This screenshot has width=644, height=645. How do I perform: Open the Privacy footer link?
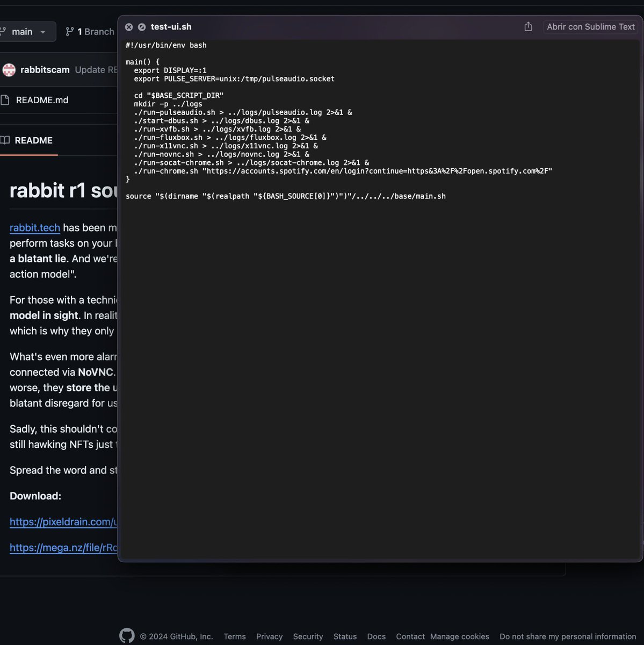click(269, 636)
